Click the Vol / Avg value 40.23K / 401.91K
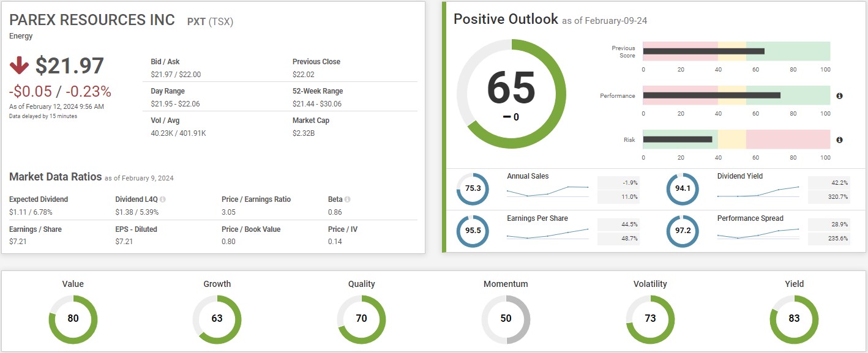 pyautogui.click(x=178, y=133)
